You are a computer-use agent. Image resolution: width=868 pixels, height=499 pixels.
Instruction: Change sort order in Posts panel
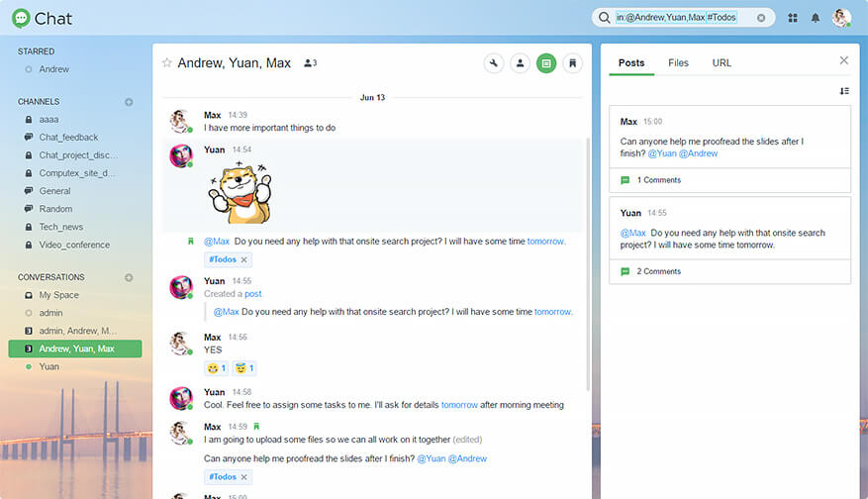point(844,91)
